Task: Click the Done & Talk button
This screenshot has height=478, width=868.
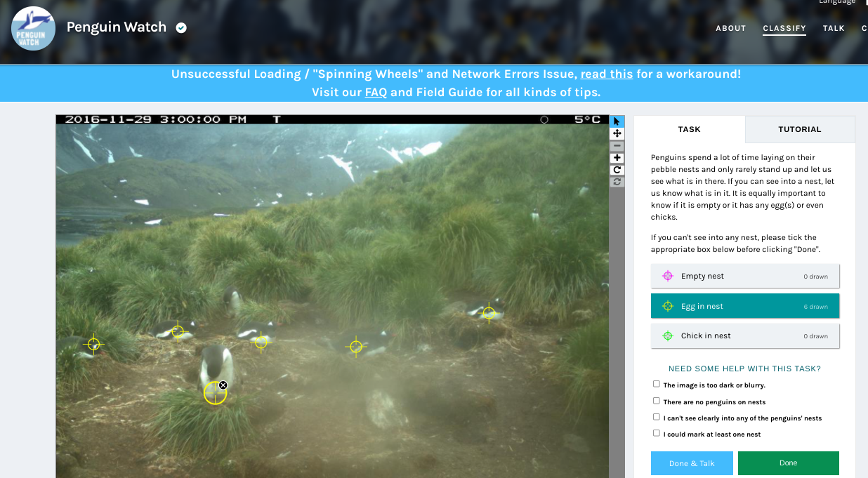Action: (692, 463)
